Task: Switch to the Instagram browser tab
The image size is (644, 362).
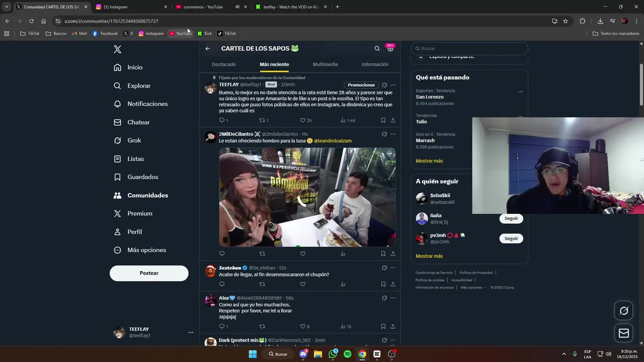Action: [x=131, y=7]
